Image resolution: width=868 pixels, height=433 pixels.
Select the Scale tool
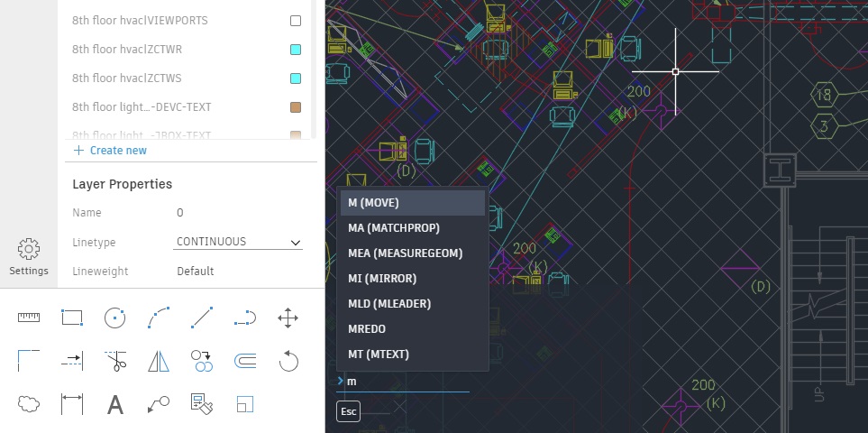point(244,404)
